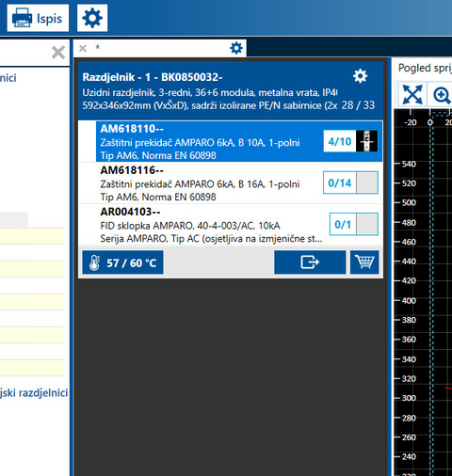This screenshot has width=452, height=476.
Task: Click description Zaštitni prekidač AMPARO B 16A
Action: [200, 184]
